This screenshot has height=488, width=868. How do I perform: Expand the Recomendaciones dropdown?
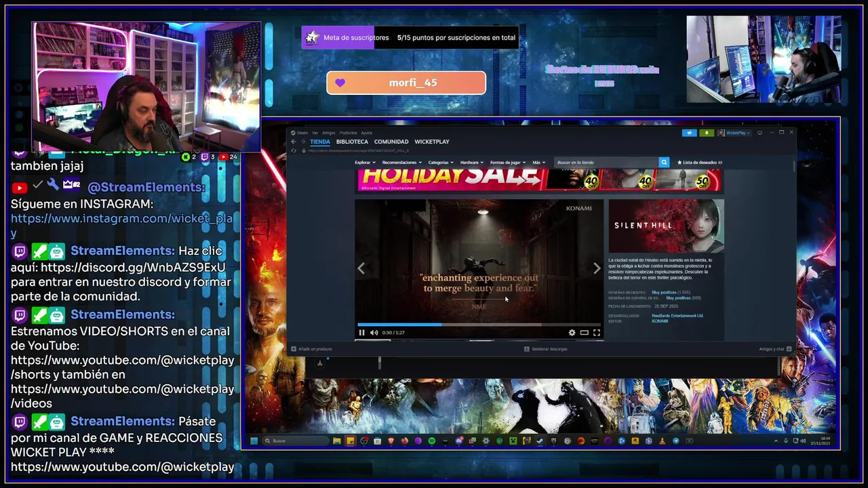pyautogui.click(x=401, y=163)
